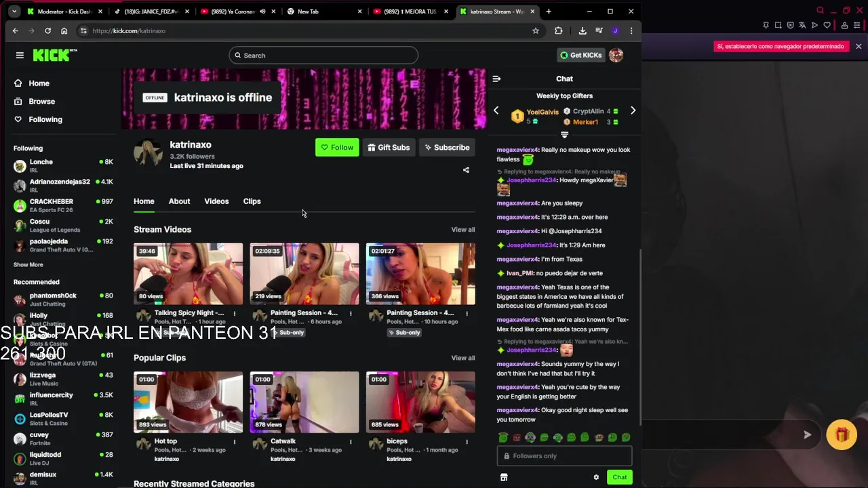The width and height of the screenshot is (868, 488).
Task: Reload the page in Chrome
Action: tap(47, 30)
